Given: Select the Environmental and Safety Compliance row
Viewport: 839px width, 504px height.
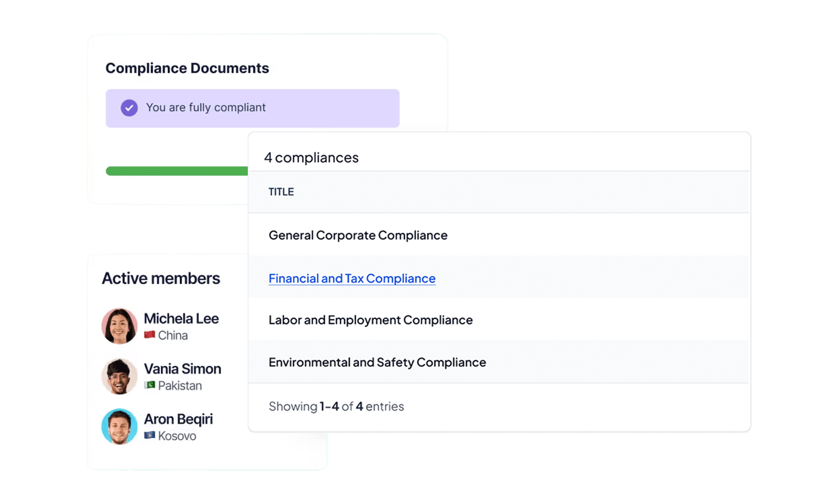Looking at the screenshot, I should tap(377, 362).
